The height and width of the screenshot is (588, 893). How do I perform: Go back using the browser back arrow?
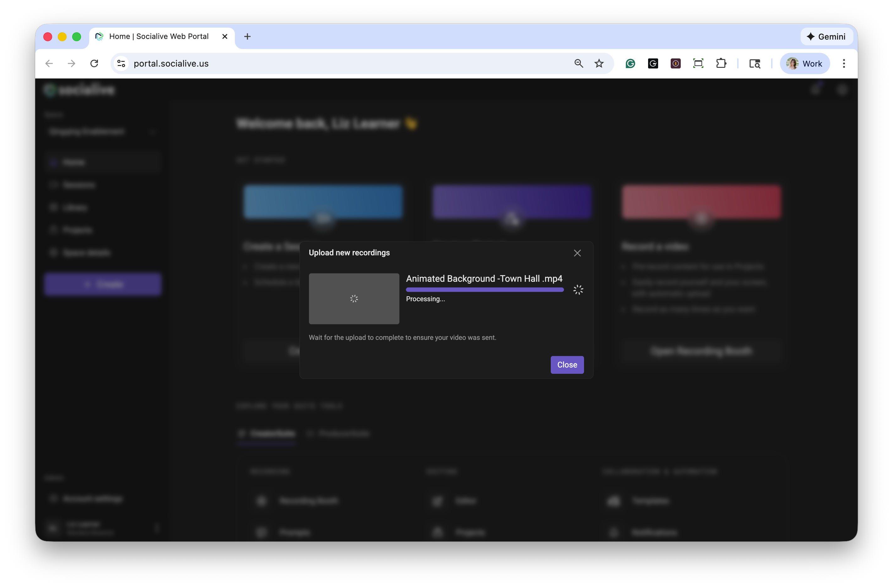[x=49, y=63]
